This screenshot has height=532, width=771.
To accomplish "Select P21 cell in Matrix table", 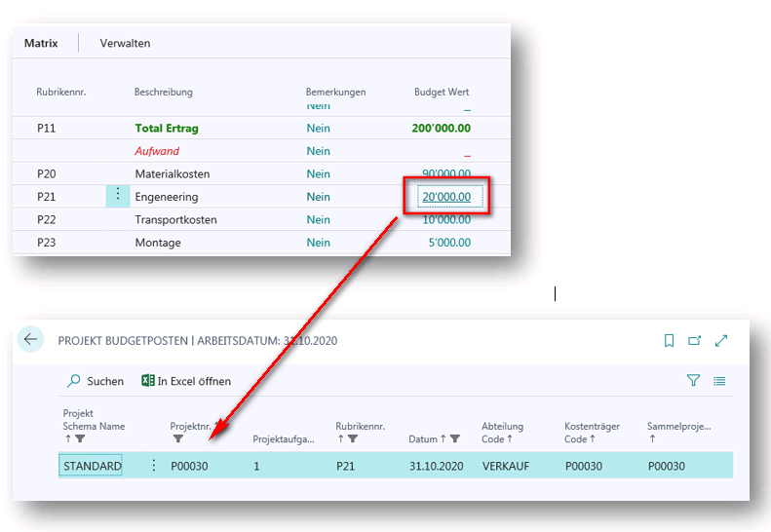I will coord(46,197).
